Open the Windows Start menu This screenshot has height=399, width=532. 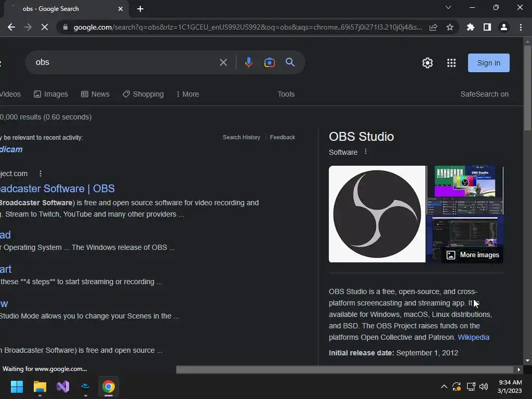point(17,387)
